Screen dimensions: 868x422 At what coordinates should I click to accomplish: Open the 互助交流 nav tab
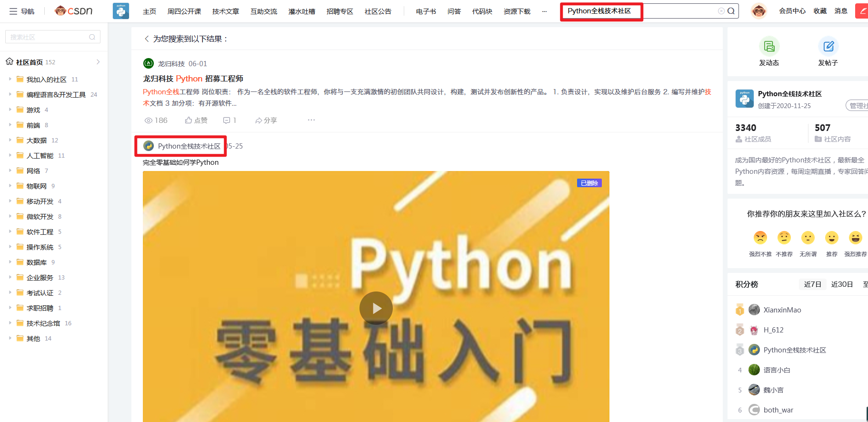[x=264, y=11]
